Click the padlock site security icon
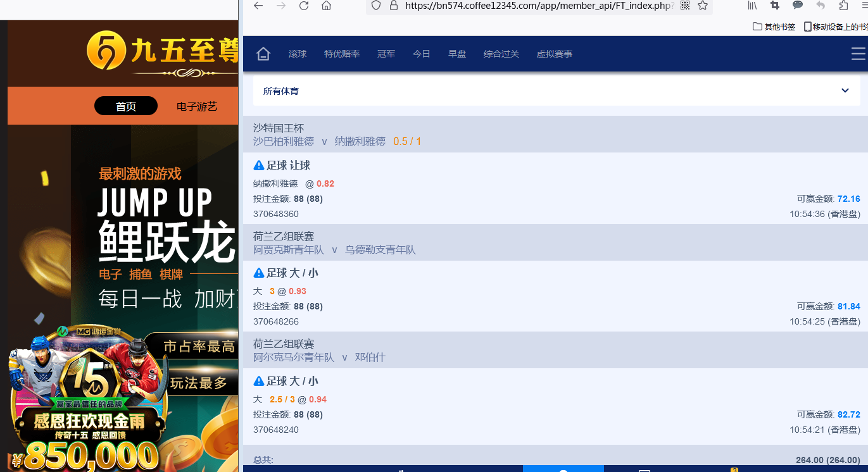 (x=393, y=6)
